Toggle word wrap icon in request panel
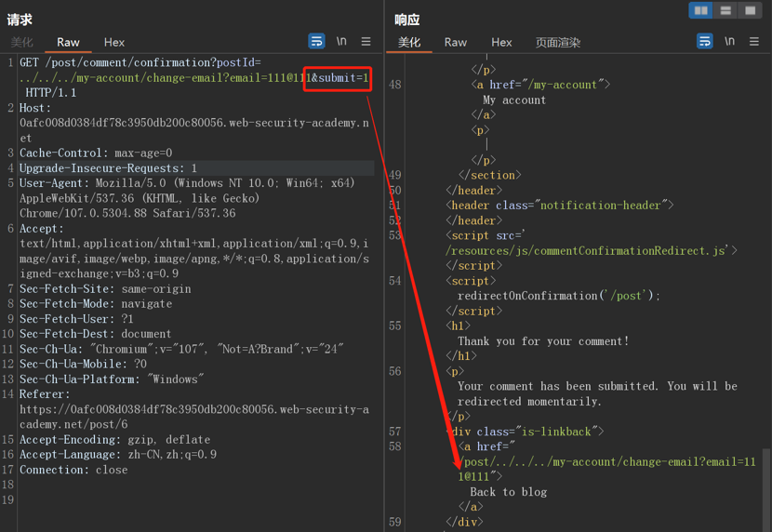The height and width of the screenshot is (532, 772). pyautogui.click(x=316, y=41)
